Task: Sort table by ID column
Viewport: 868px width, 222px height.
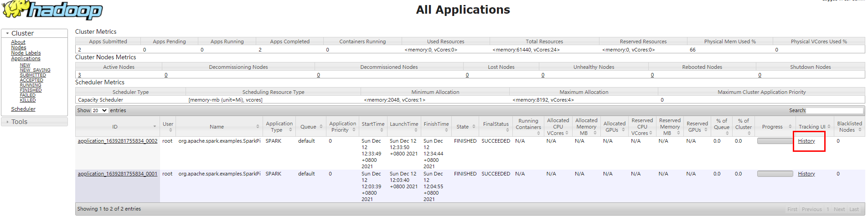Action: pos(118,127)
